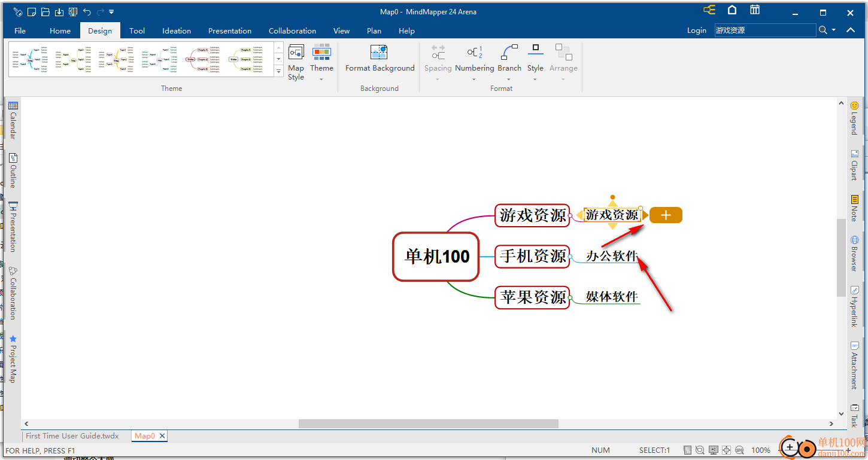Click the format painter icon in quick access toolbar
Screen dimensions: 868x460
[18, 12]
